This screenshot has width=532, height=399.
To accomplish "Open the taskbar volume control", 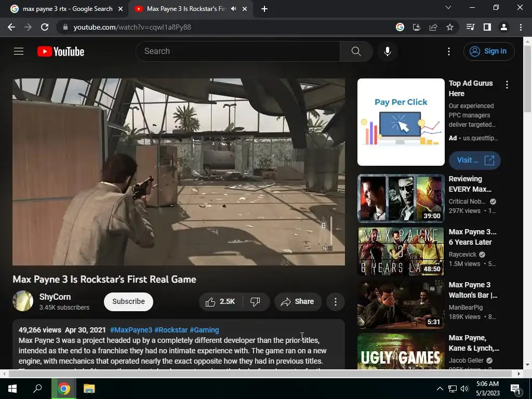I will click(x=464, y=389).
